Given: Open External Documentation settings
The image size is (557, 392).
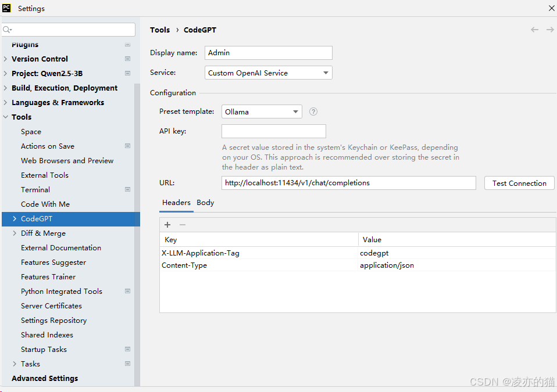Looking at the screenshot, I should click(61, 248).
